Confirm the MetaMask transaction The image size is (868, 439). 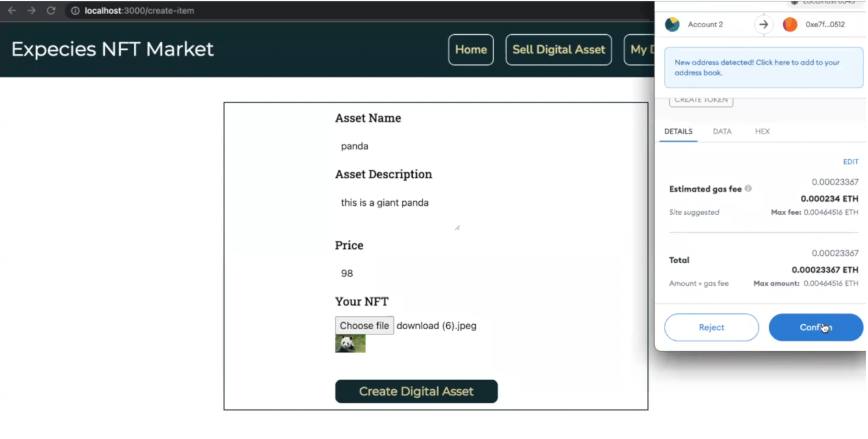click(x=816, y=327)
